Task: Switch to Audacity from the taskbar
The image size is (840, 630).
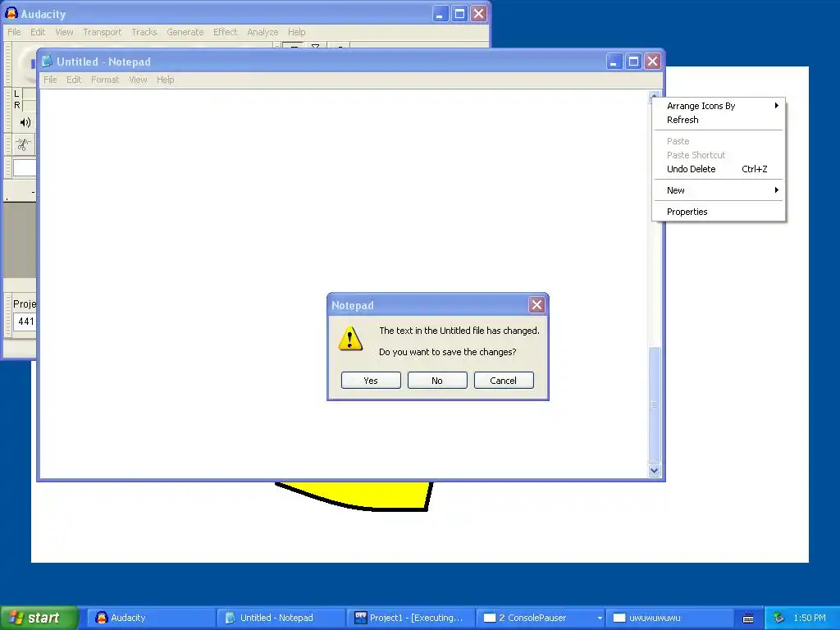Action: click(x=151, y=618)
